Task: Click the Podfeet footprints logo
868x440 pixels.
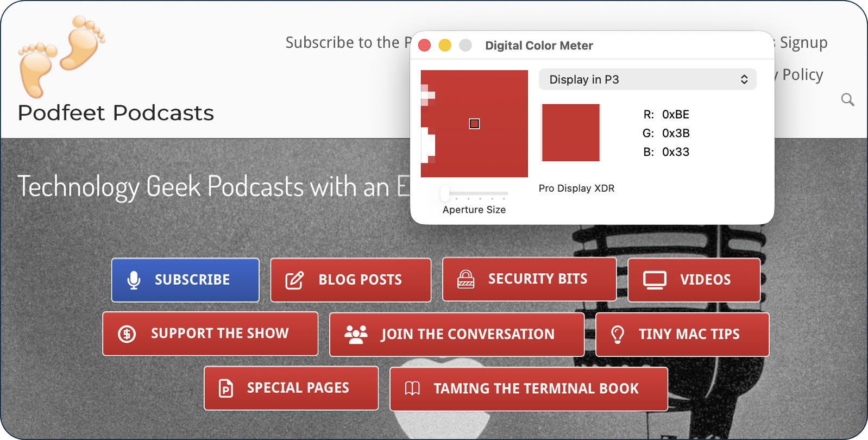Action: click(61, 56)
